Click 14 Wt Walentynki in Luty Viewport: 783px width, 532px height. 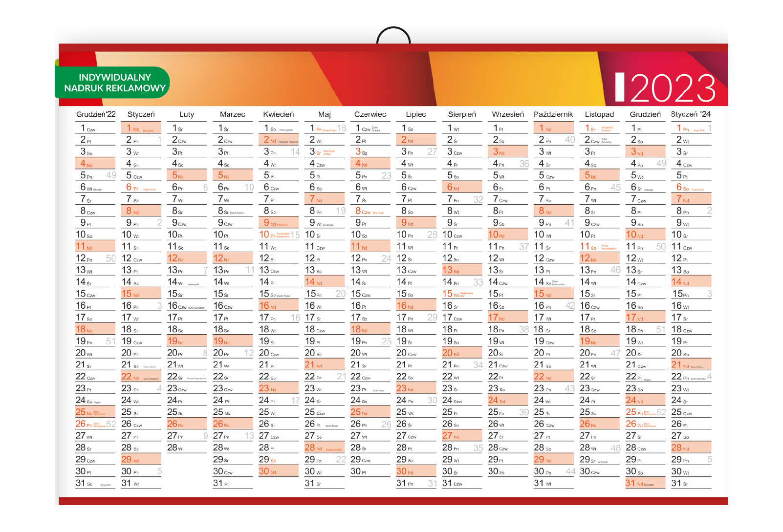tap(187, 282)
